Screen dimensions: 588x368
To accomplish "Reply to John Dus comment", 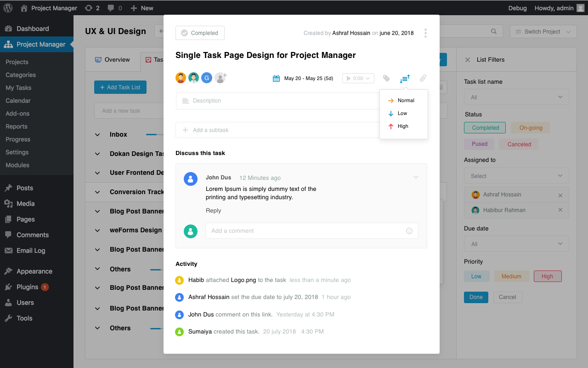I will coord(213,210).
